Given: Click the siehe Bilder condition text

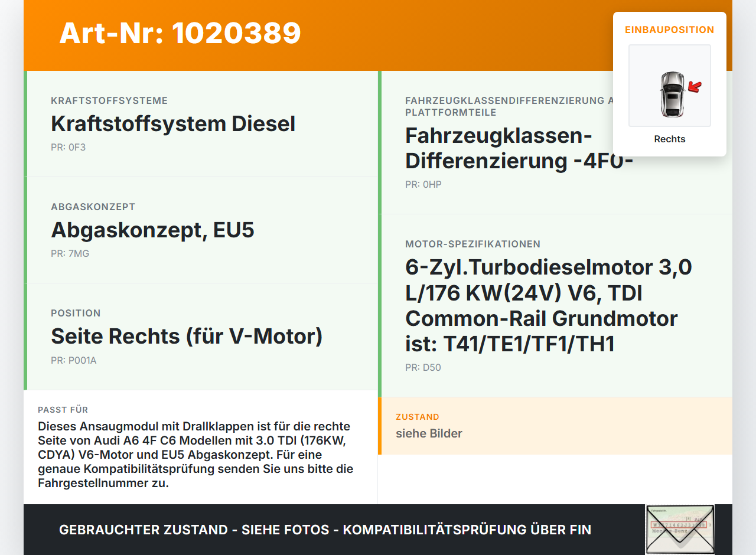Looking at the screenshot, I should coord(429,433).
